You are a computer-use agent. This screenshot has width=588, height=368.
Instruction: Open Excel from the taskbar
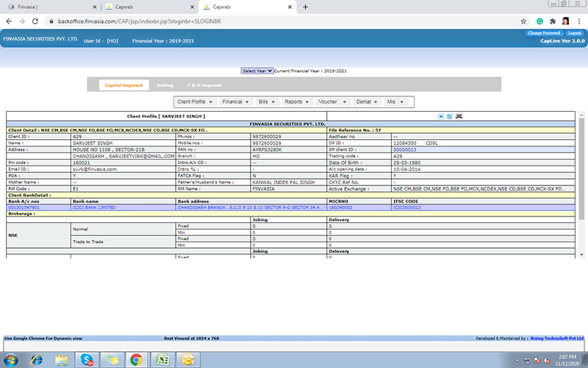pos(162,360)
